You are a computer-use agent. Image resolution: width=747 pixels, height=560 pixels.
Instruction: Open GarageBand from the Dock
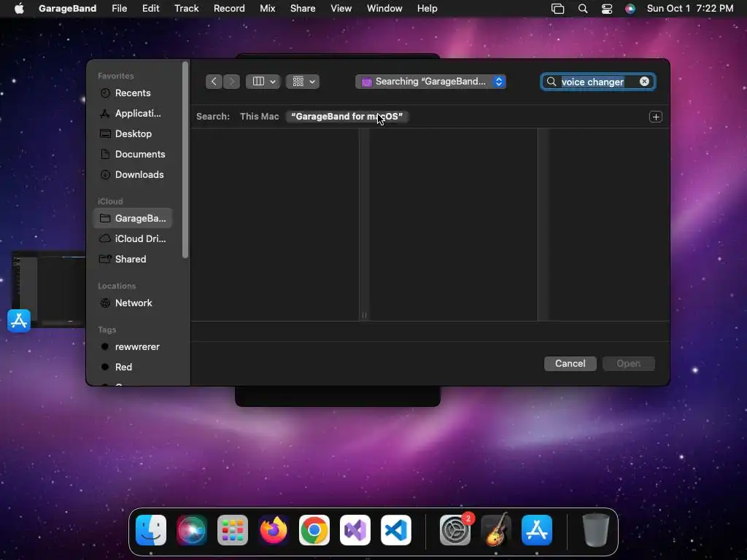click(x=496, y=530)
